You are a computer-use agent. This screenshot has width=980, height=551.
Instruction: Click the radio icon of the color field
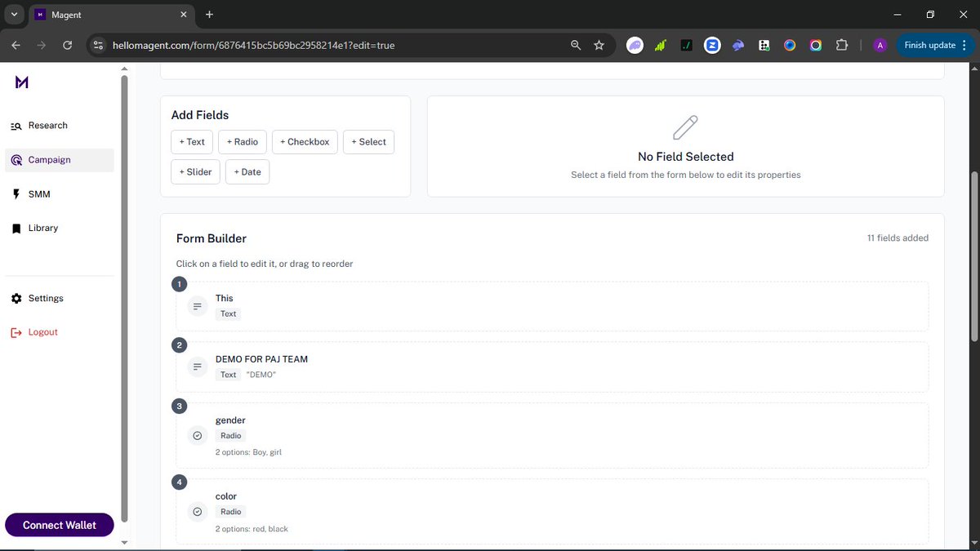point(197,512)
